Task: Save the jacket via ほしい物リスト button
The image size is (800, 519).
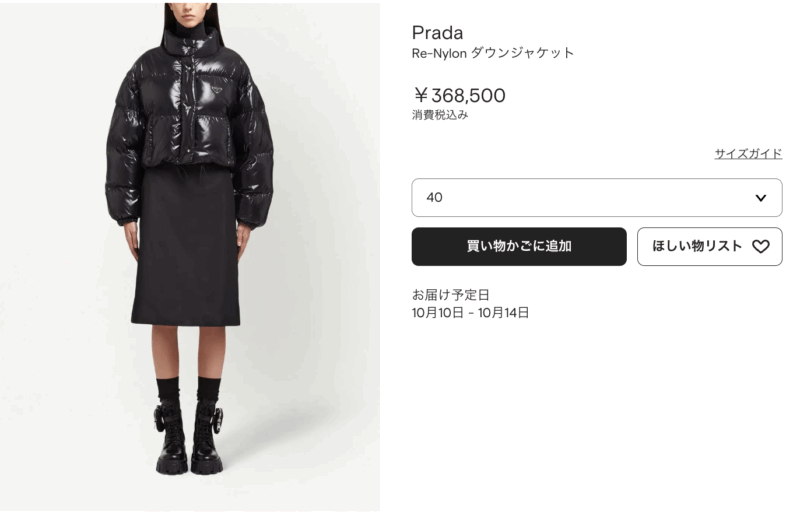Action: 709,246
